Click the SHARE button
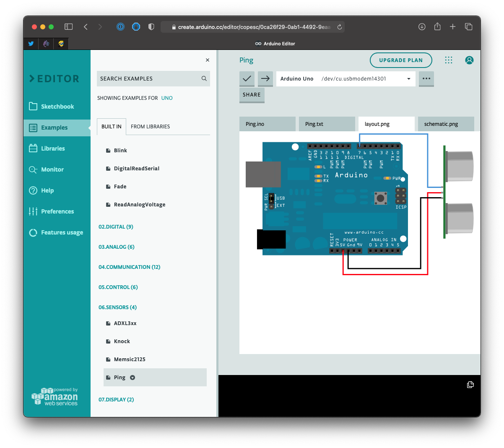The width and height of the screenshot is (504, 448). click(252, 95)
